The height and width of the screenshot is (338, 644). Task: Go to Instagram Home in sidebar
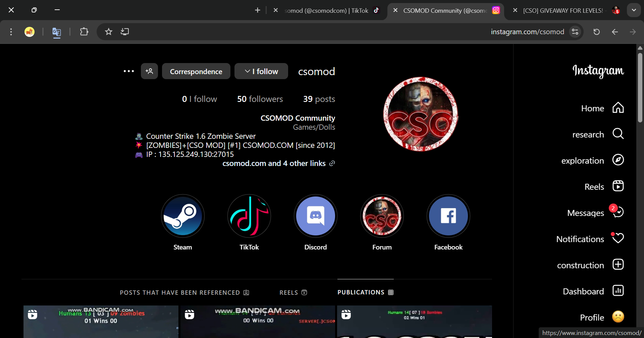(618, 108)
